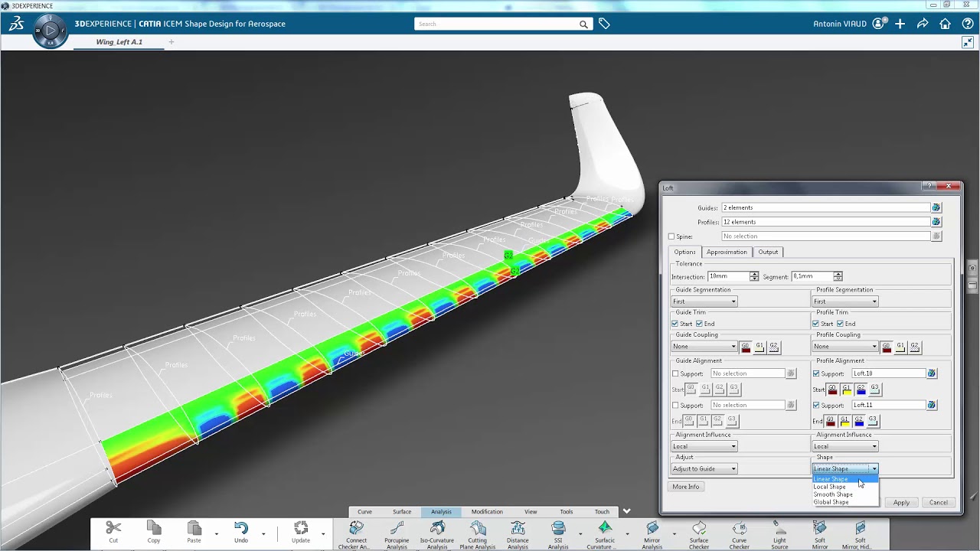
Task: Enable first Guide Alignment Support checkbox
Action: [x=675, y=373]
